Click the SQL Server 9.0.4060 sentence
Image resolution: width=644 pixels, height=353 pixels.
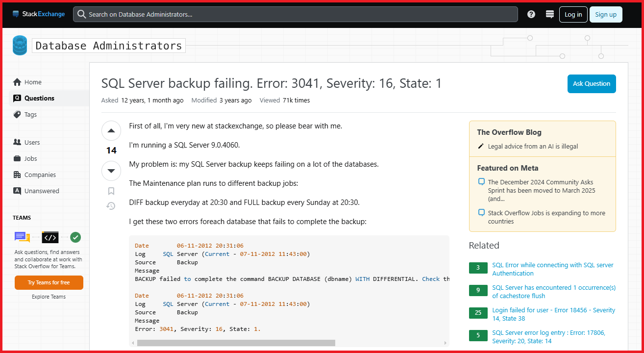point(185,145)
